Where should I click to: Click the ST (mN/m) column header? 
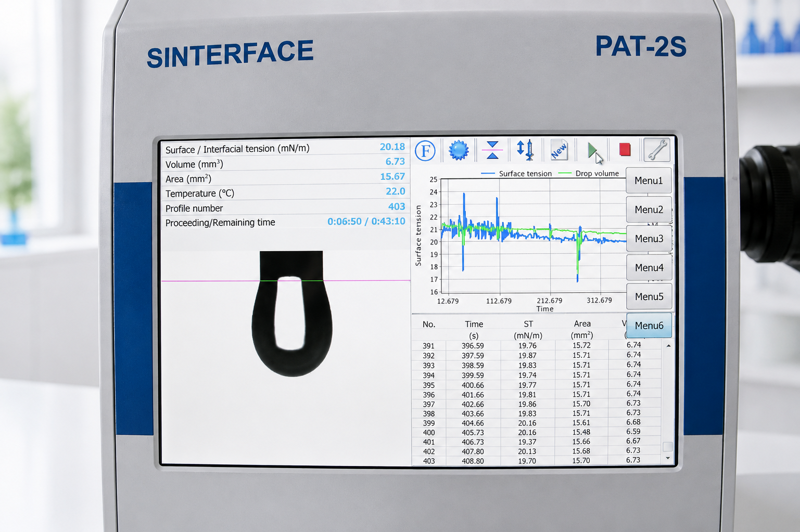(x=528, y=330)
